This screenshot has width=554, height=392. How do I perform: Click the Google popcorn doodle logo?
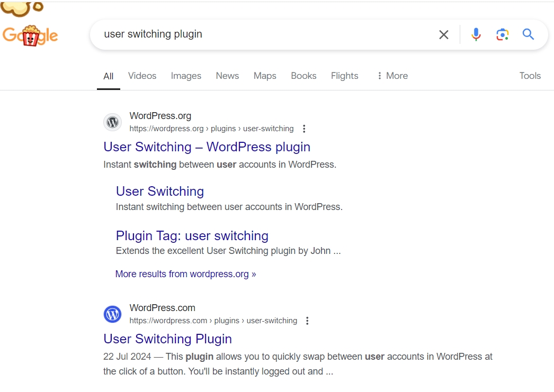coord(30,35)
